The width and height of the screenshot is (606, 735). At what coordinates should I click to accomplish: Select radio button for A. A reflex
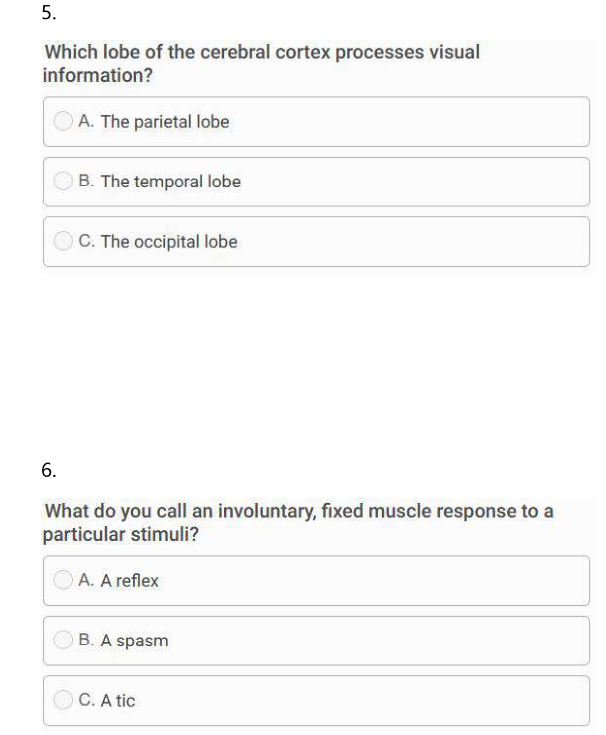click(x=63, y=581)
